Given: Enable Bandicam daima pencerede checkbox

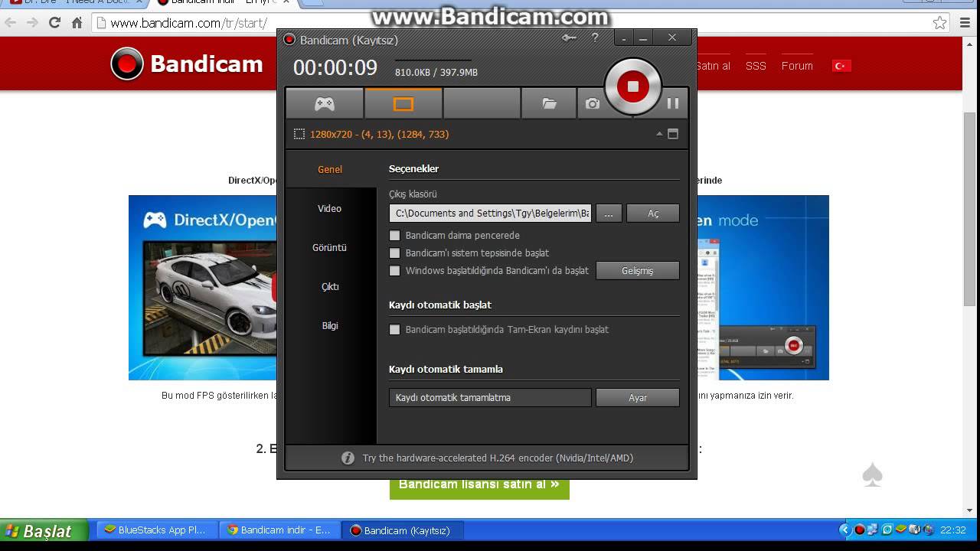Looking at the screenshot, I should tap(395, 236).
